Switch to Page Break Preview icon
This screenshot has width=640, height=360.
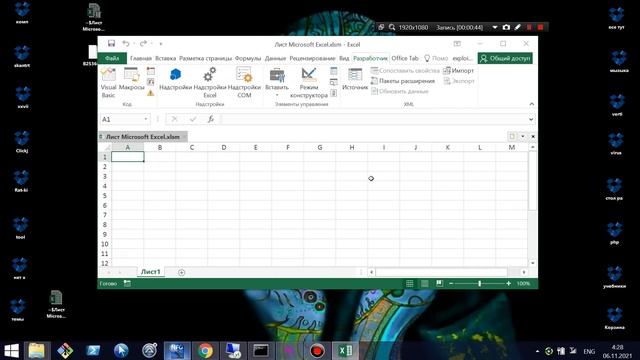[440, 283]
